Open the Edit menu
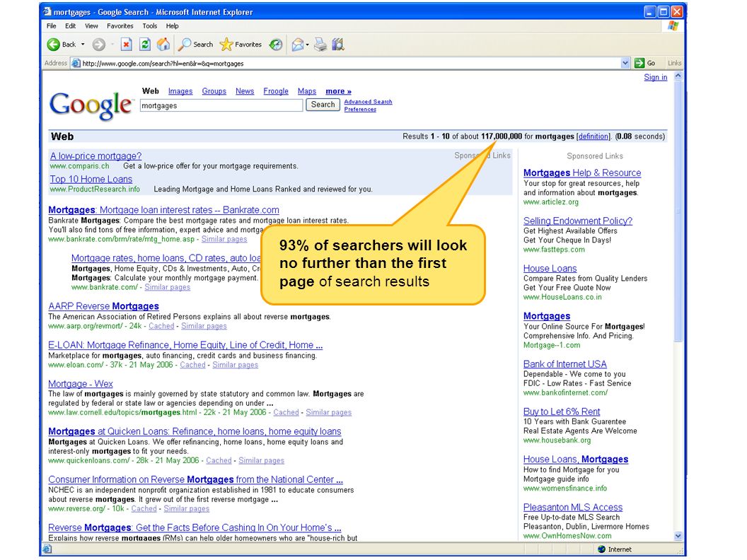 [71, 25]
